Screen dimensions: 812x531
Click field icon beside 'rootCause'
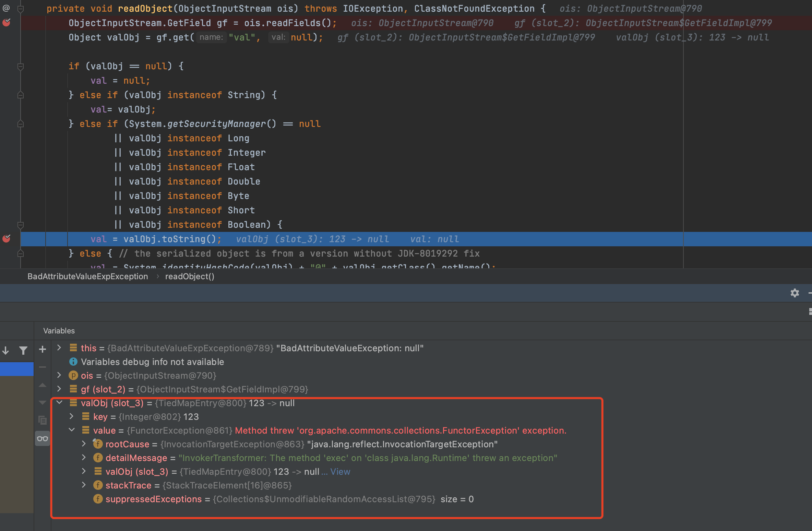click(98, 444)
